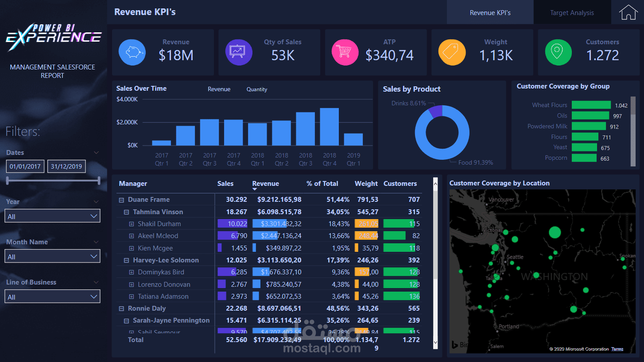The image size is (644, 362).
Task: Click the largest green bubble on the map
Action: pos(555,232)
